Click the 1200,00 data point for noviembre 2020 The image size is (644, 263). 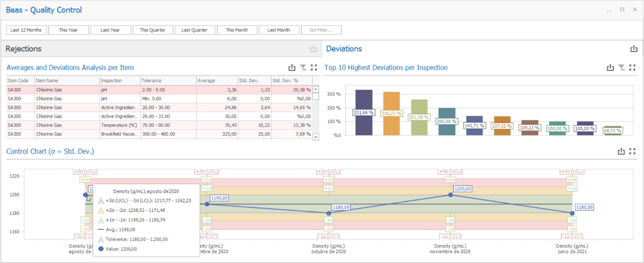coord(451,195)
